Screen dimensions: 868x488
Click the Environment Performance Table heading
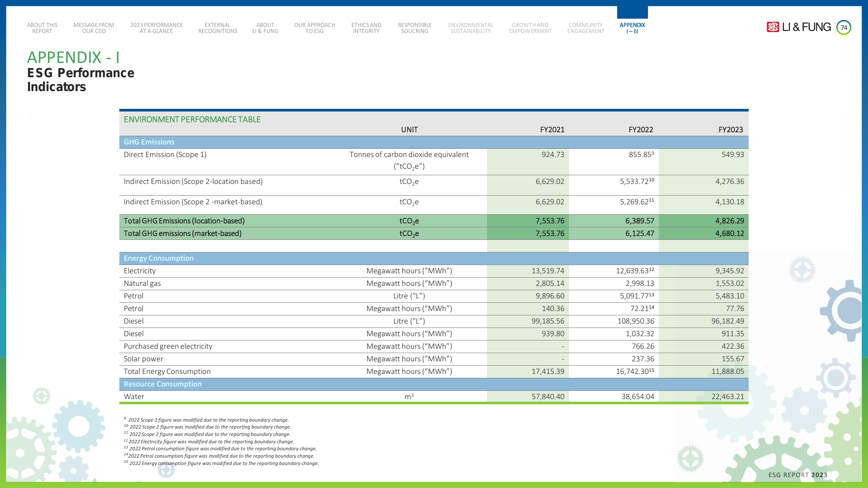[x=192, y=119]
